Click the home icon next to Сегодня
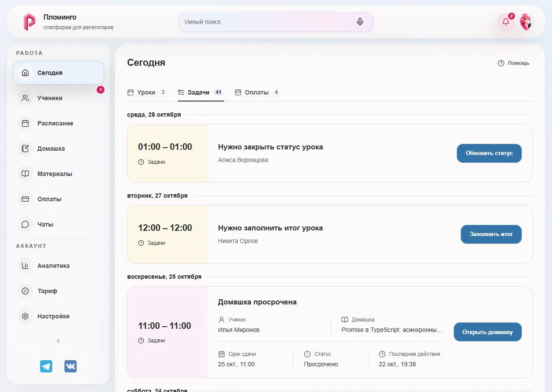The width and height of the screenshot is (552, 392). click(25, 73)
